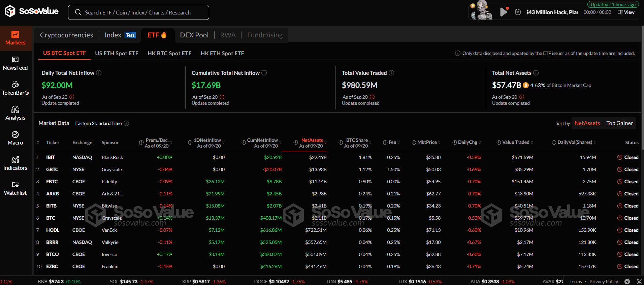This screenshot has height=285, width=644.
Task: Open the FBTC ticker row
Action: coord(337,182)
